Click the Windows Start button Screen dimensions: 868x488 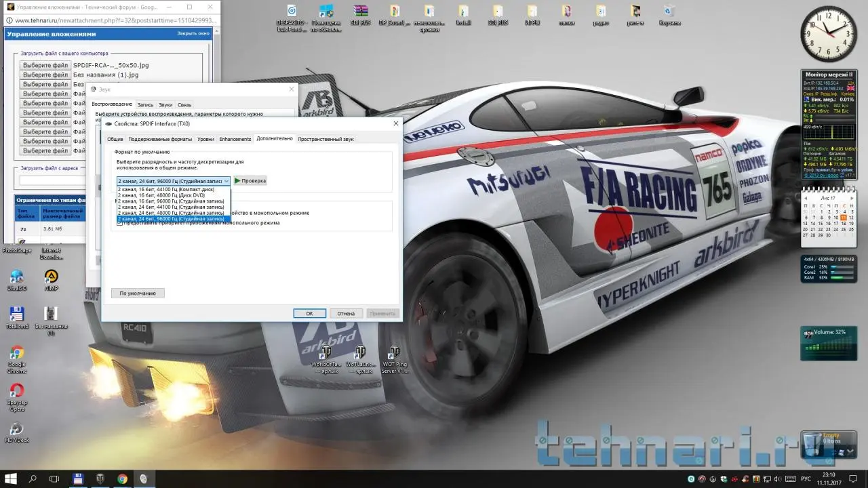(11, 479)
